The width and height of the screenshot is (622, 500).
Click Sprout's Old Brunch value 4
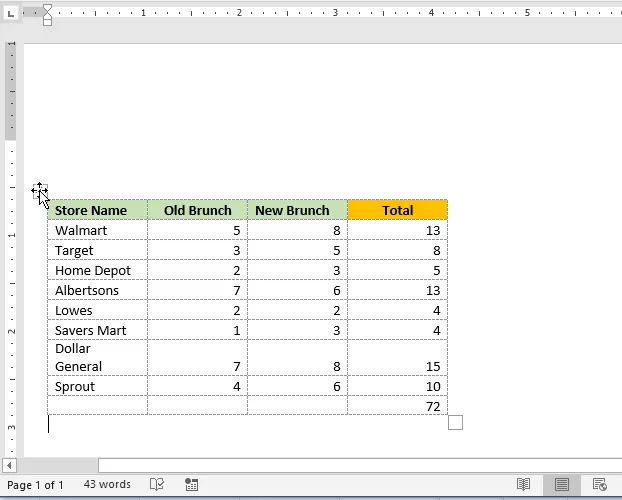[198, 386]
